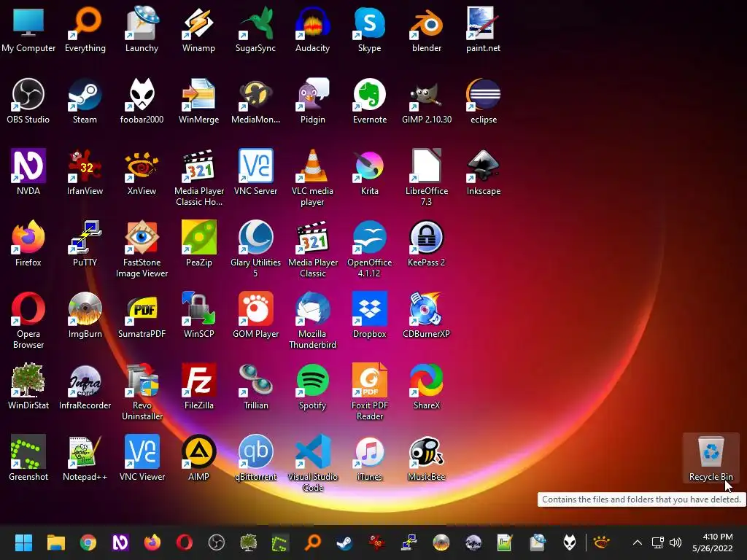Open the network status tray icon

click(658, 542)
